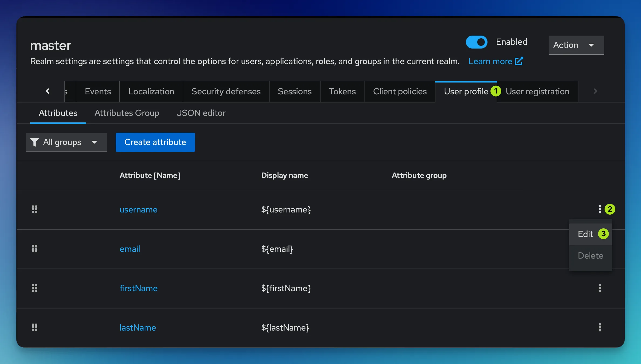Click the Display name column header
Image resolution: width=641 pixels, height=364 pixels.
285,175
